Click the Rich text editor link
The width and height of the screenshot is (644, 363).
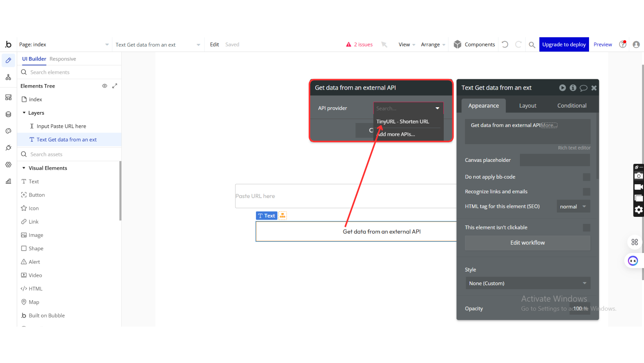pos(574,148)
